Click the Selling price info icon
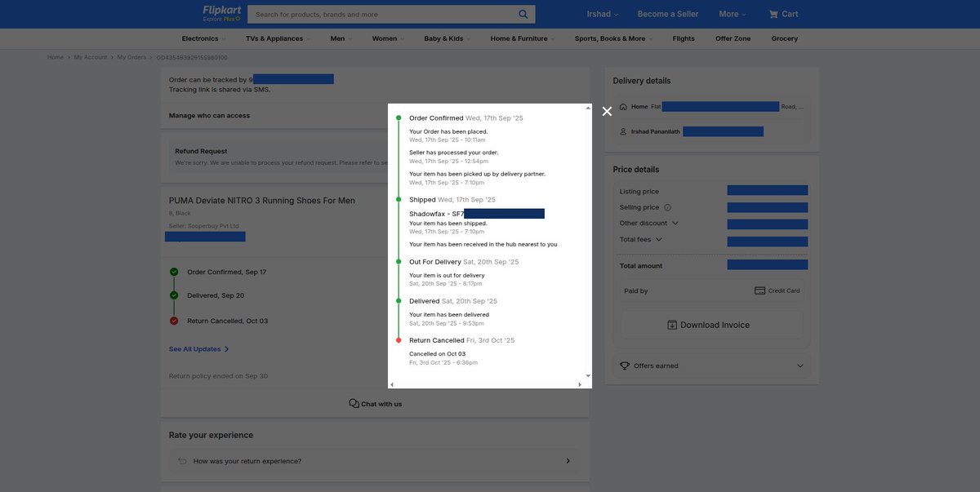 pos(667,207)
